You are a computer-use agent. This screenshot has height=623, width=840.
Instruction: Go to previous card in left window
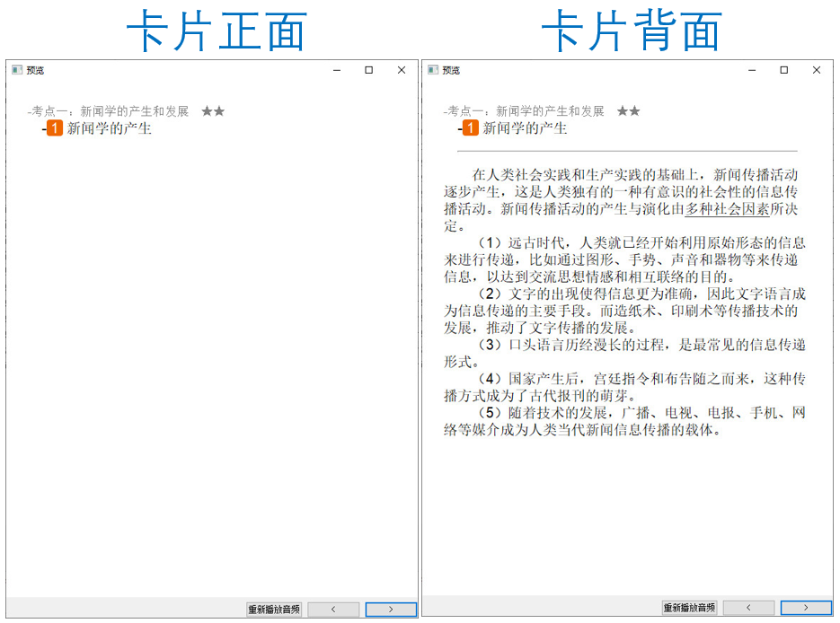333,609
